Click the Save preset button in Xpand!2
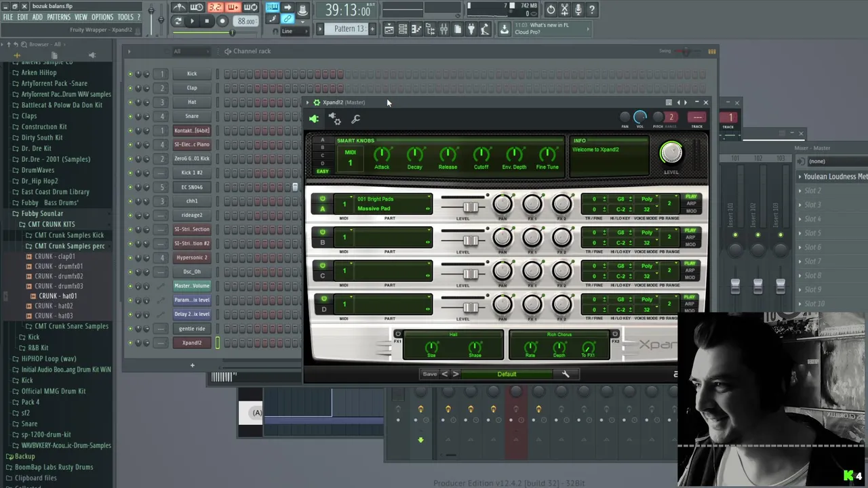The height and width of the screenshot is (488, 868). (x=430, y=374)
